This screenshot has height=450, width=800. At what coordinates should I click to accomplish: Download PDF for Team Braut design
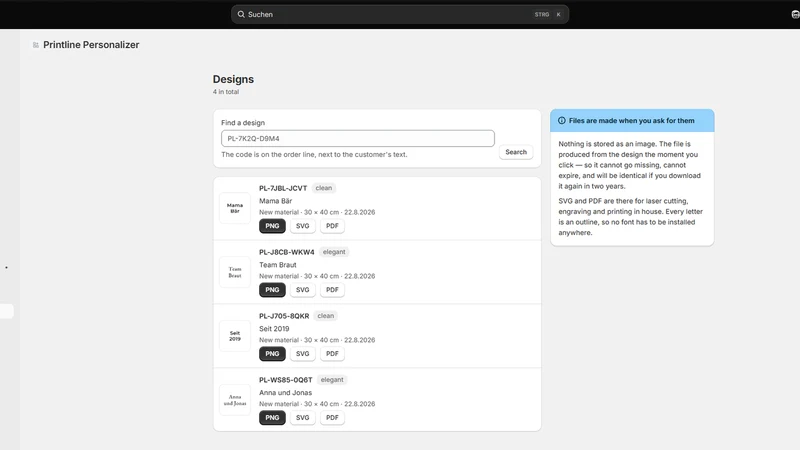click(332, 290)
